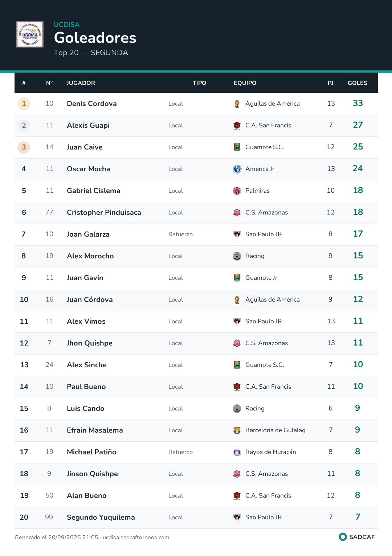Click the Barcelona de Gulalag crest
Viewport: 392px width, 556px height.
click(237, 430)
